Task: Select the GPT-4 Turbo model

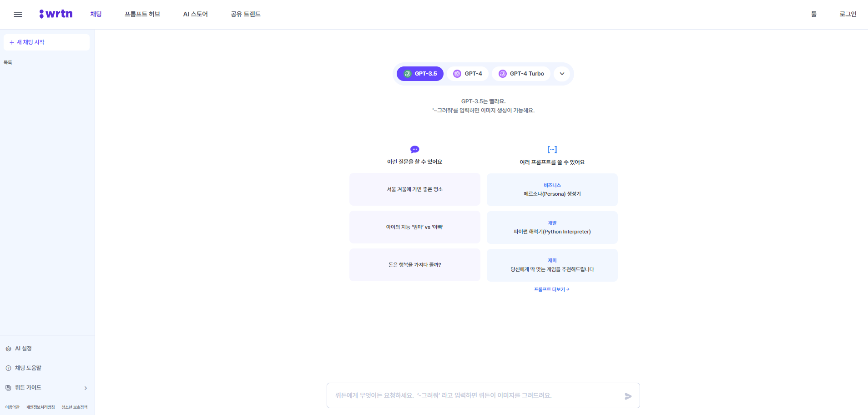Action: (x=521, y=73)
